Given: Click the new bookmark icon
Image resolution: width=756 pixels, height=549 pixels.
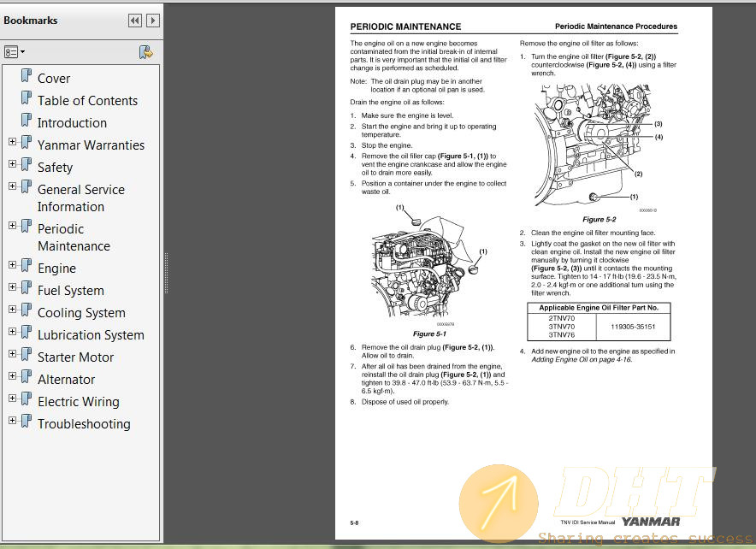Looking at the screenshot, I should click(x=145, y=52).
